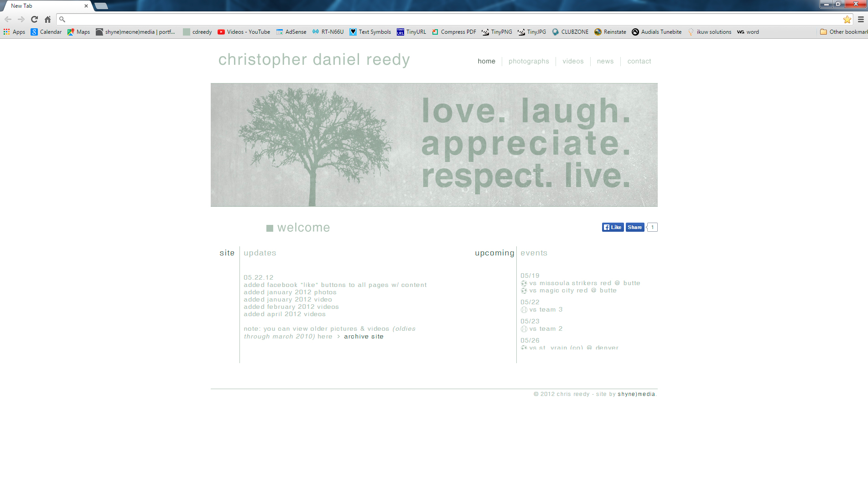The width and height of the screenshot is (868, 479).
Task: Go to the home menu item
Action: [x=486, y=61]
